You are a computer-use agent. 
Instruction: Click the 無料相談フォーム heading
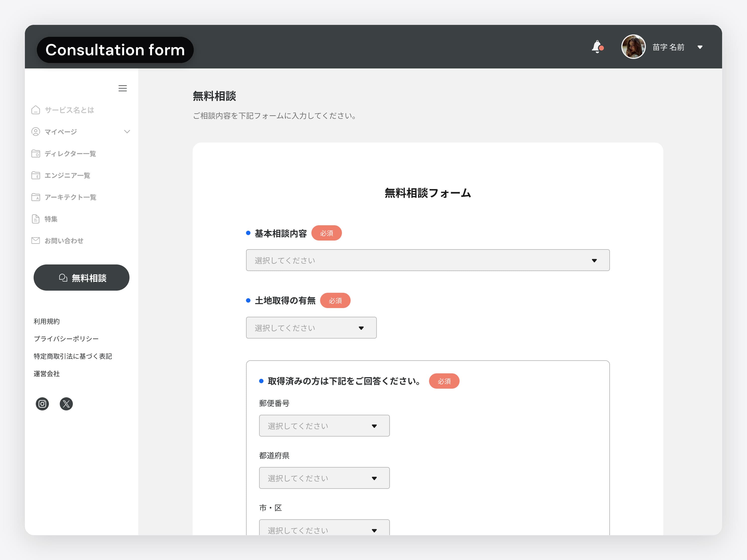pyautogui.click(x=428, y=193)
